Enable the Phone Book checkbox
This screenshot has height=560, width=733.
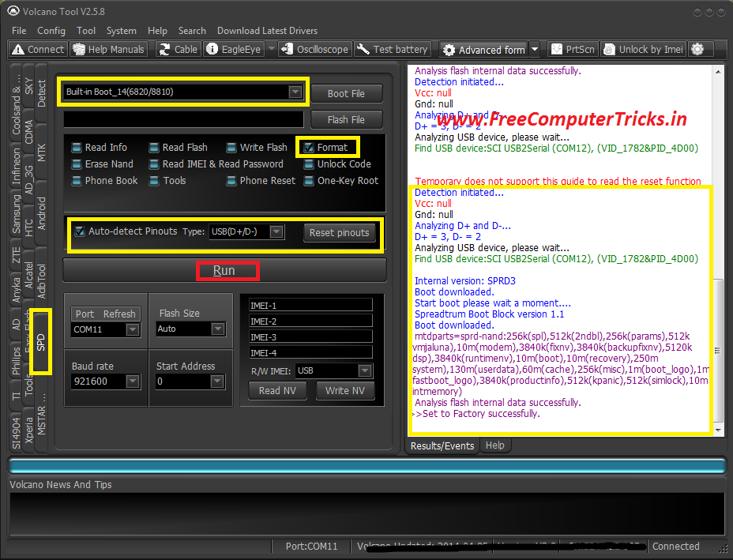(x=77, y=181)
